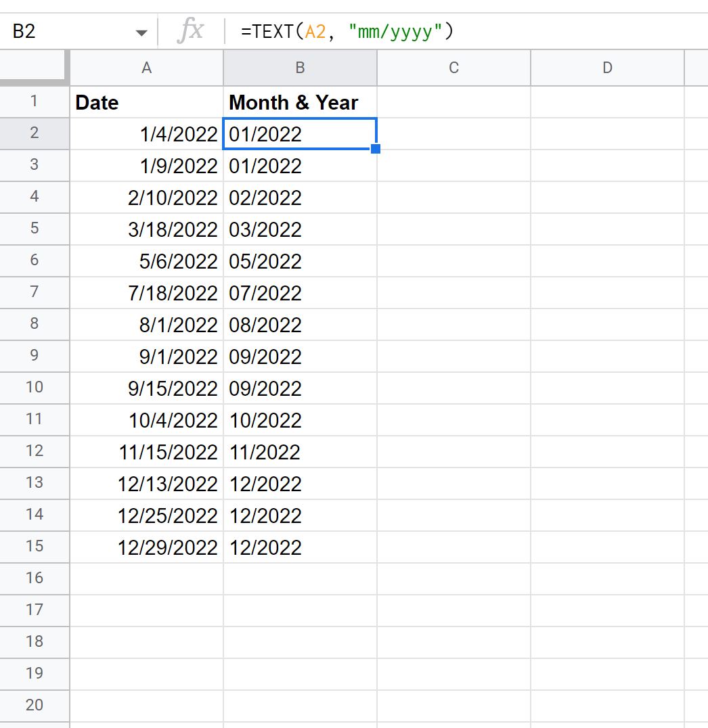Select row 2 header
The width and height of the screenshot is (708, 728).
tap(35, 134)
